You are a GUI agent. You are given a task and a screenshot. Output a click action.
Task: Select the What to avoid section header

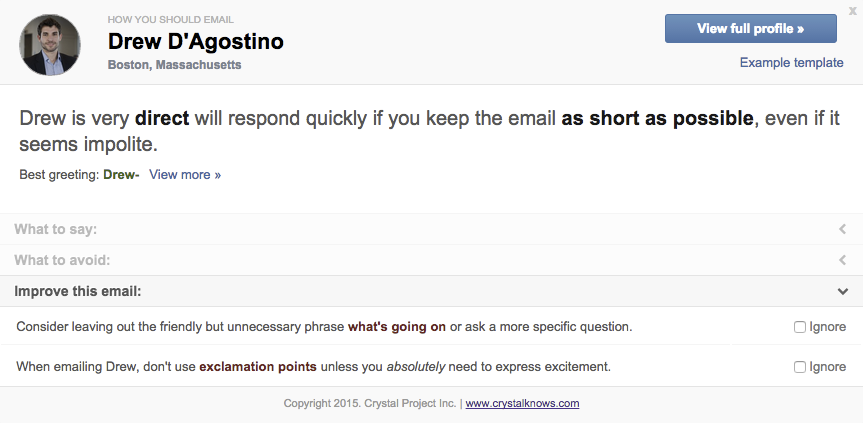pyautogui.click(x=62, y=260)
